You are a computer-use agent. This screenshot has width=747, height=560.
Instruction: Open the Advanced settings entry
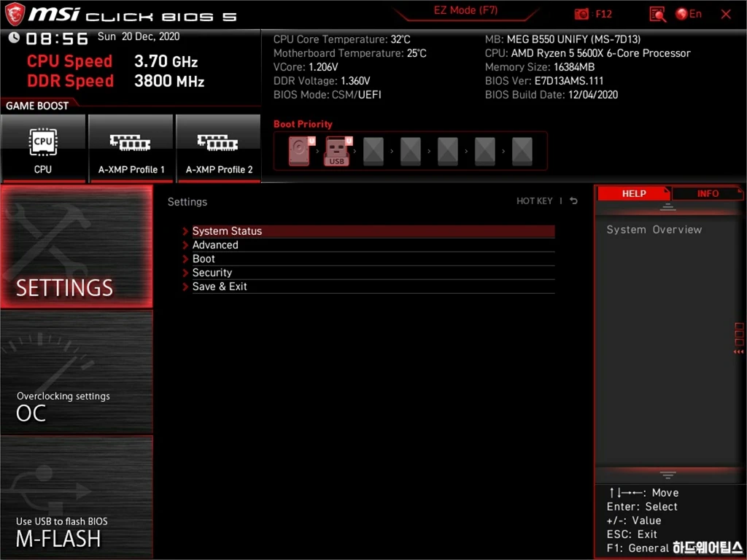[373, 245]
